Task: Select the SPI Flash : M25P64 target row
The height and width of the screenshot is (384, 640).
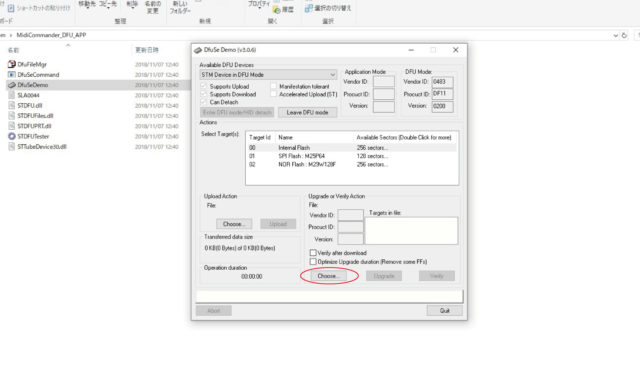Action: 351,156
